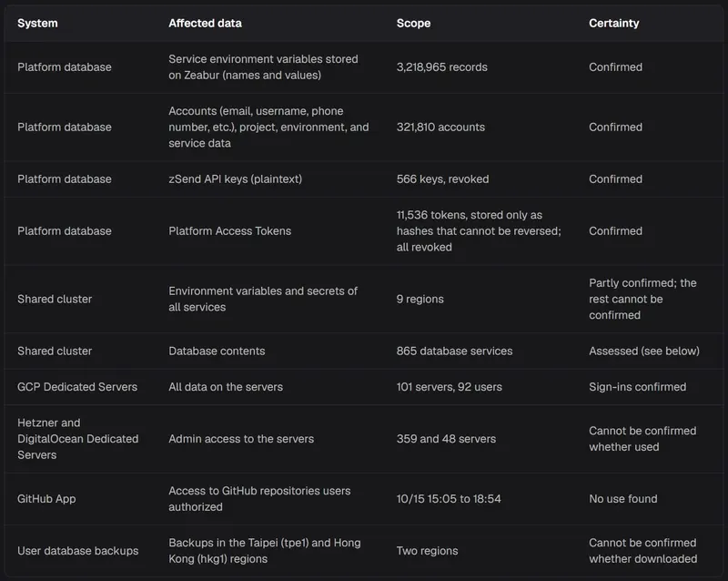Select the 321,810 accounts cell
Image resolution: width=728 pixels, height=581 pixels.
[440, 127]
